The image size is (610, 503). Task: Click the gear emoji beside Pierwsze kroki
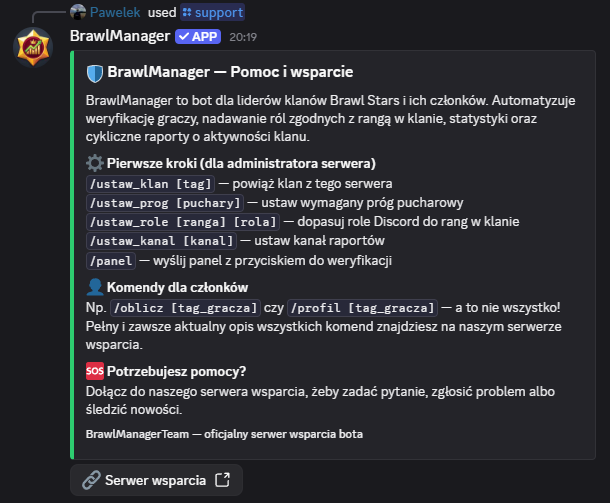point(95,163)
